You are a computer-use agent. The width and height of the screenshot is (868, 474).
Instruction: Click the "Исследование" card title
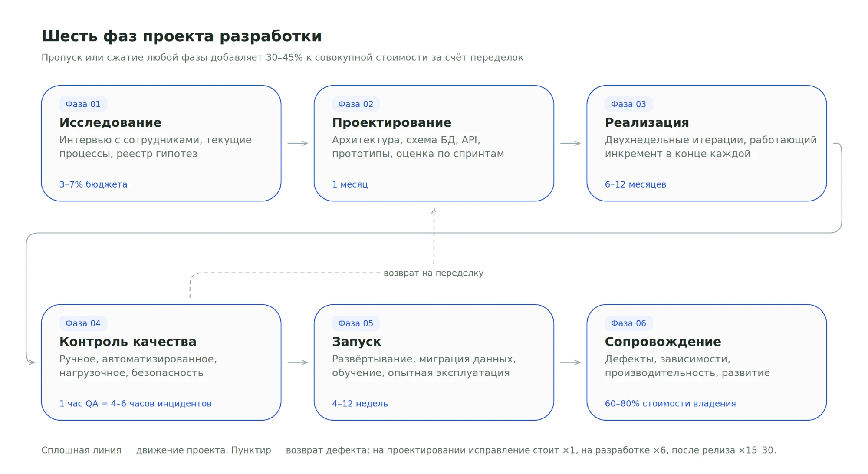click(110, 122)
